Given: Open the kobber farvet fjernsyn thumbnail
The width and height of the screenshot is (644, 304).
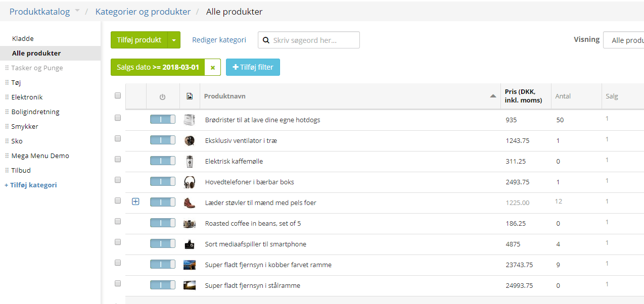Looking at the screenshot, I should point(190,265).
